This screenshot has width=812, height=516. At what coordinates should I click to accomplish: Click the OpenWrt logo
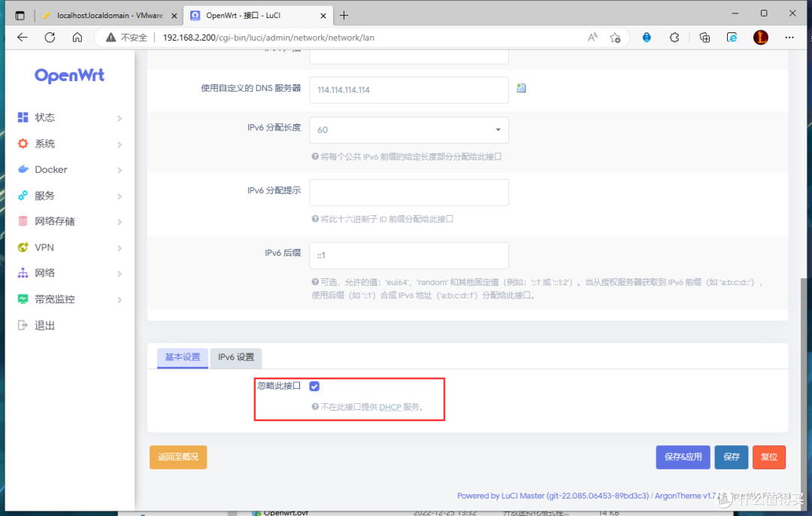click(69, 74)
